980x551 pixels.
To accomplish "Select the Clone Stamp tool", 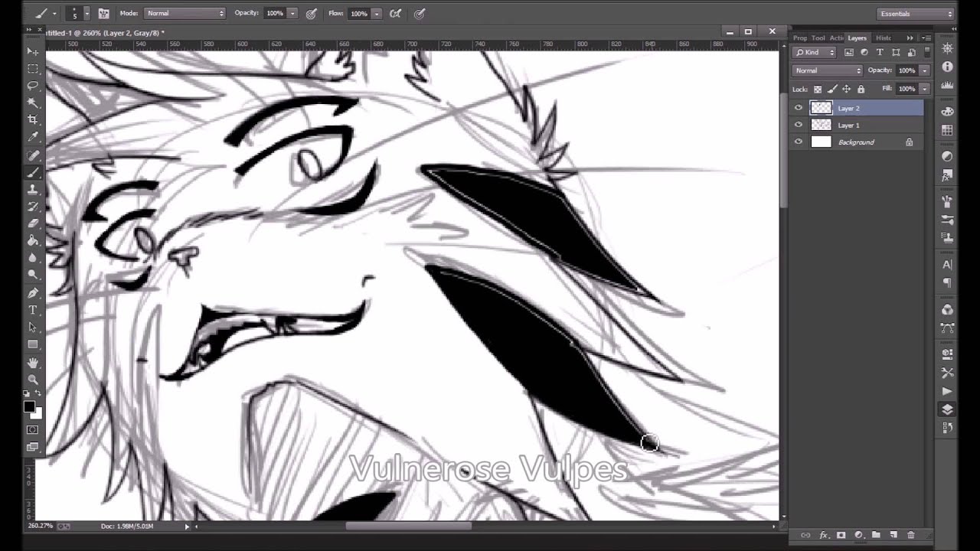I will [33, 189].
